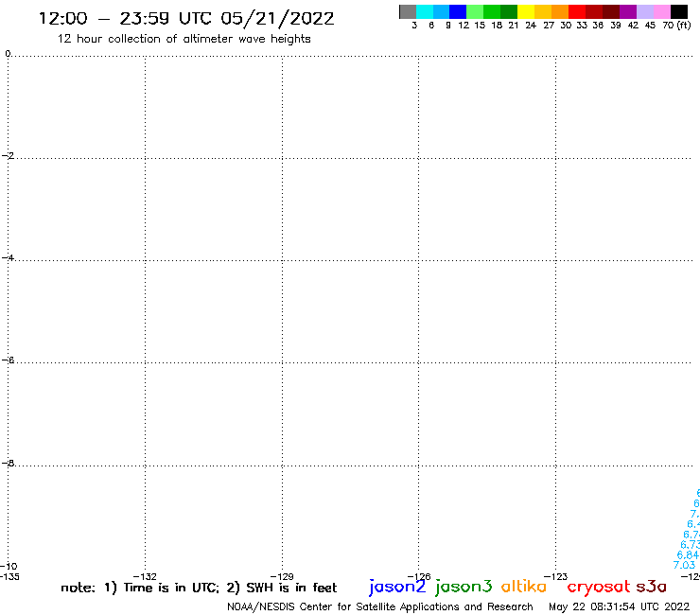Viewport: 700px width, 615px height.
Task: Click longitude label -126
Action: coord(419,576)
